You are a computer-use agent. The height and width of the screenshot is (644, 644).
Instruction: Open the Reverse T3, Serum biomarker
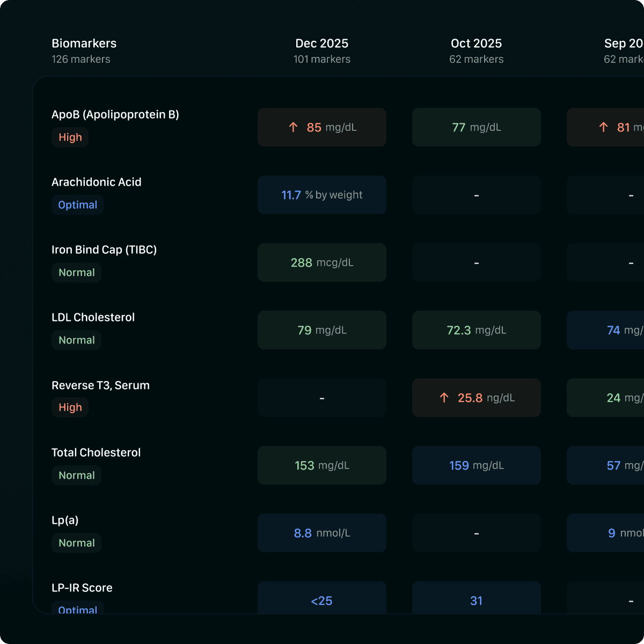click(100, 385)
